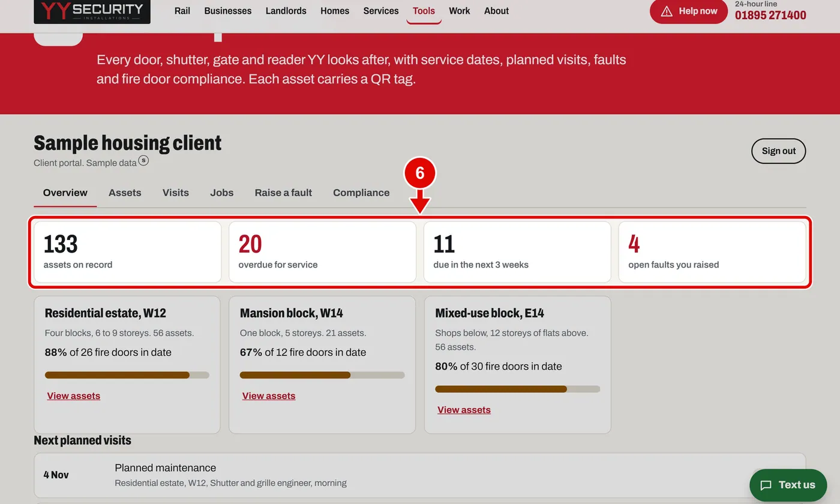Viewport: 840px width, 504px height.
Task: Click the 20 overdue for service card
Action: [x=322, y=252]
